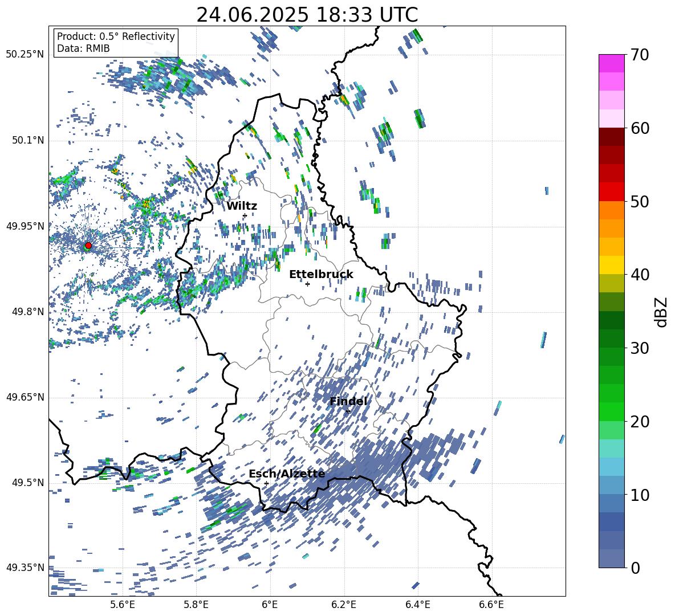Click the colorbar value 20

coord(640,421)
